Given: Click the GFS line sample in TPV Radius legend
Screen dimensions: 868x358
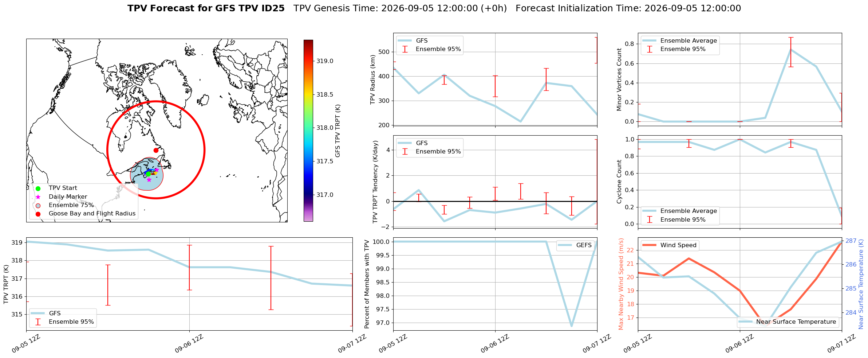Looking at the screenshot, I should tap(405, 41).
